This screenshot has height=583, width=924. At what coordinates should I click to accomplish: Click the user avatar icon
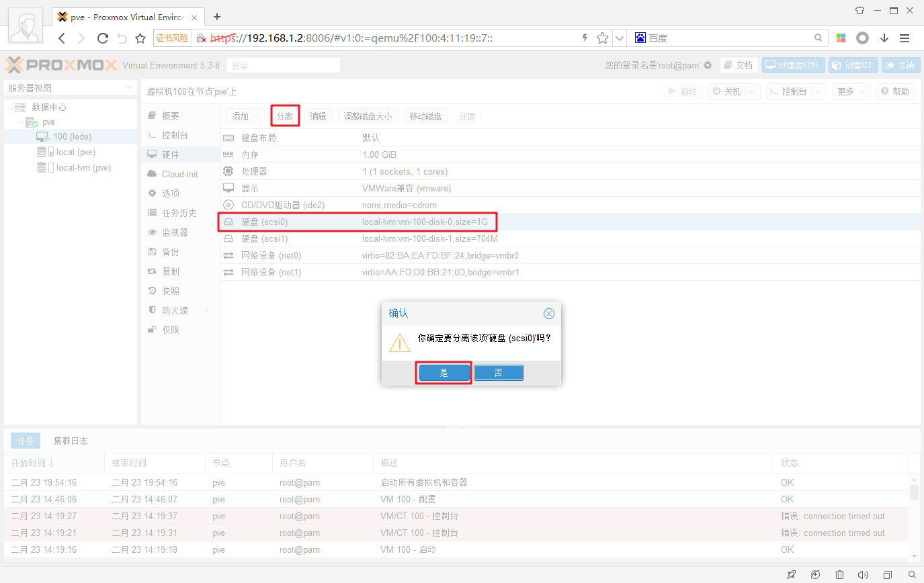click(26, 27)
